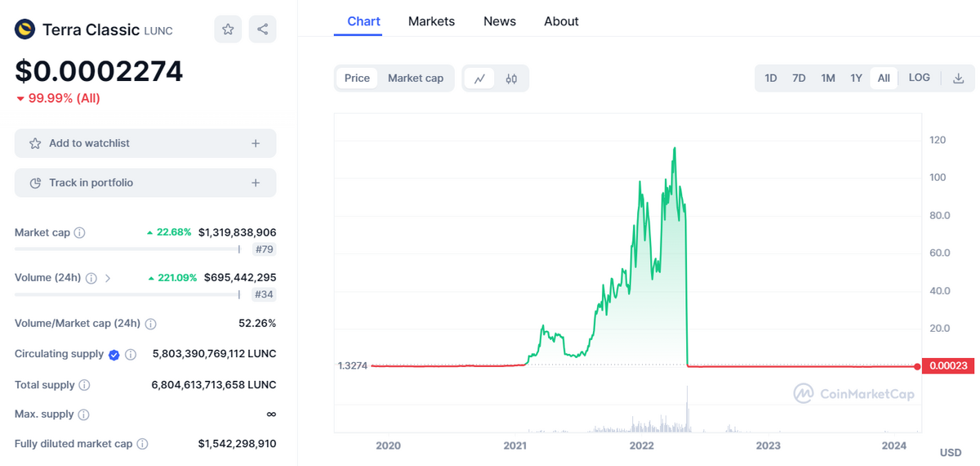Open Volume (24h) info icon

(x=91, y=278)
